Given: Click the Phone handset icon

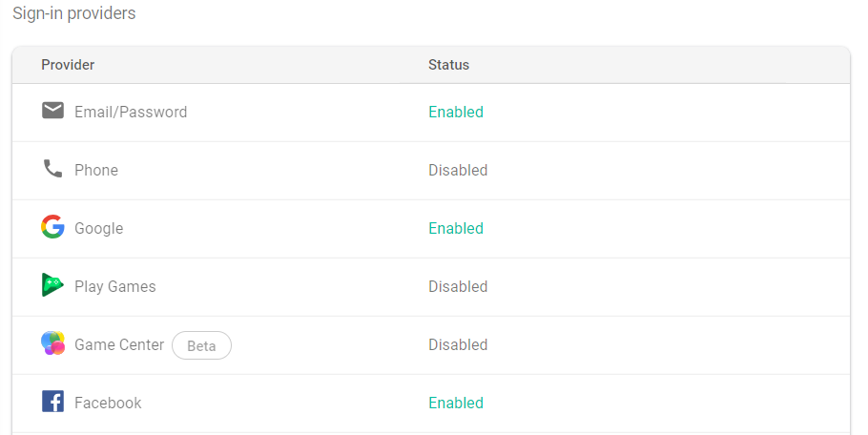Looking at the screenshot, I should 52,169.
